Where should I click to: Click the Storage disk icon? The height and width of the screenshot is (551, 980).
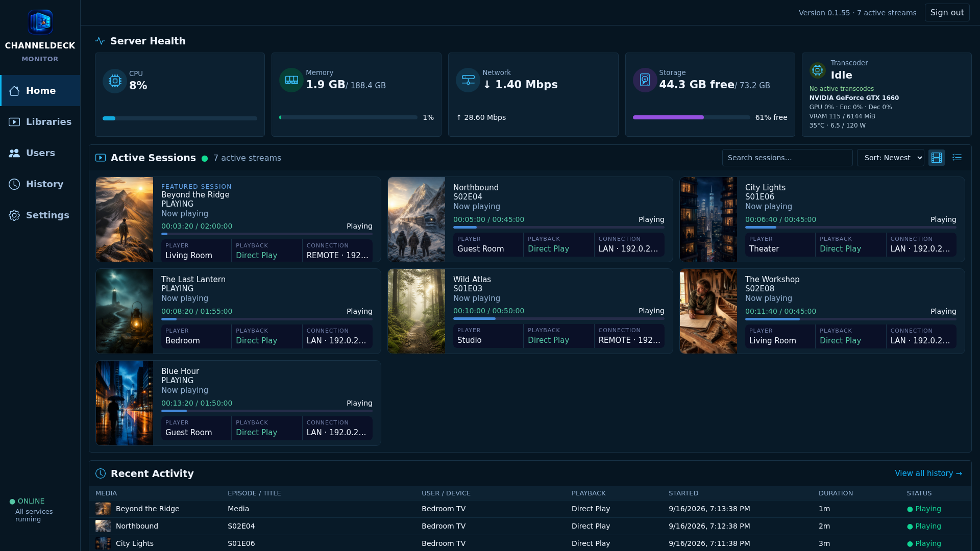645,80
